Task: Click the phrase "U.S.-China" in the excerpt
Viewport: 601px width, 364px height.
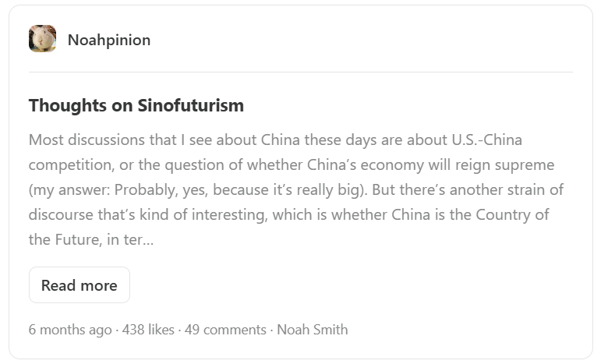Action: tap(486, 141)
